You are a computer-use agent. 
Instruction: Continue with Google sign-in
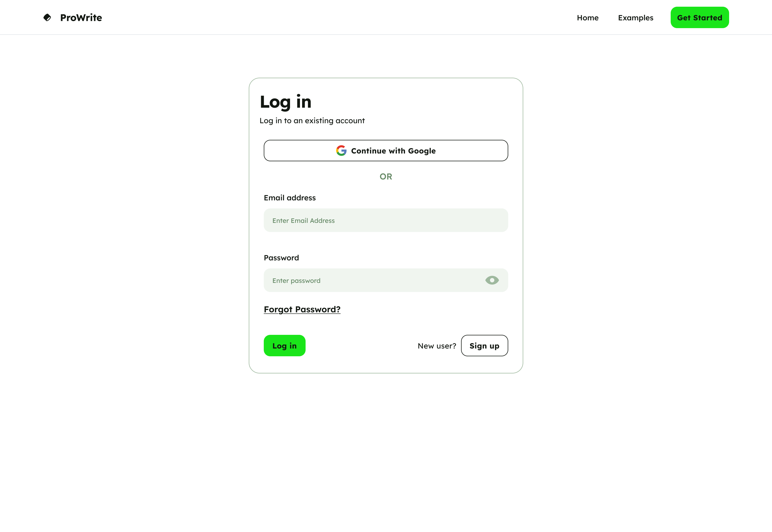[386, 151]
